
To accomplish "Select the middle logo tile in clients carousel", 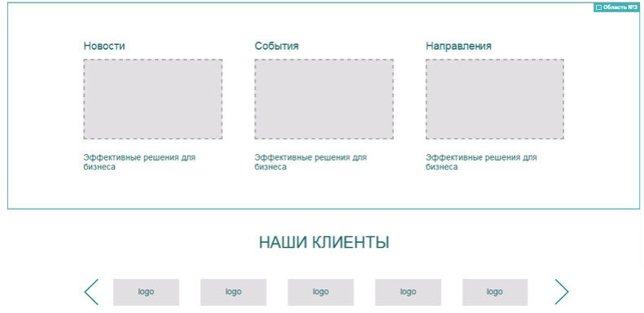I will tap(321, 292).
